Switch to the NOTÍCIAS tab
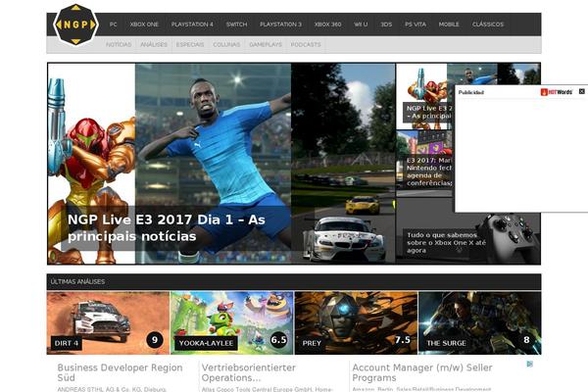The image size is (588, 392). click(x=119, y=45)
